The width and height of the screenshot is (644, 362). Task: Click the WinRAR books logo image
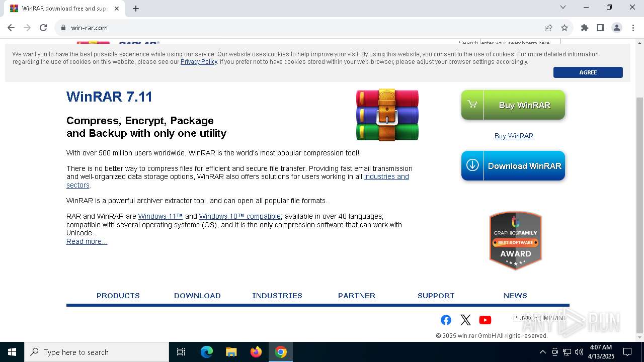387,115
